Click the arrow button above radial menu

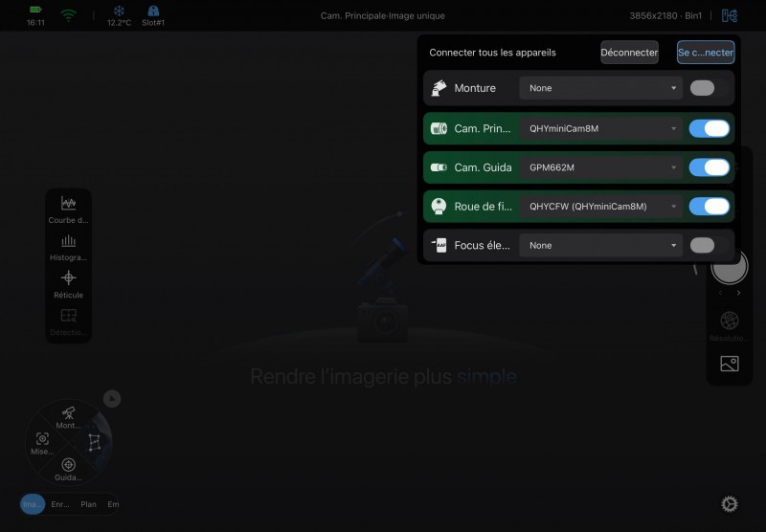(x=112, y=399)
